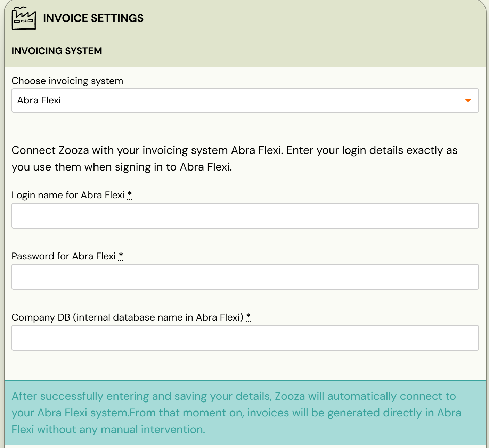The width and height of the screenshot is (489, 448).
Task: Click the 'INVOICING SYSTEM' subheading
Action: click(57, 51)
